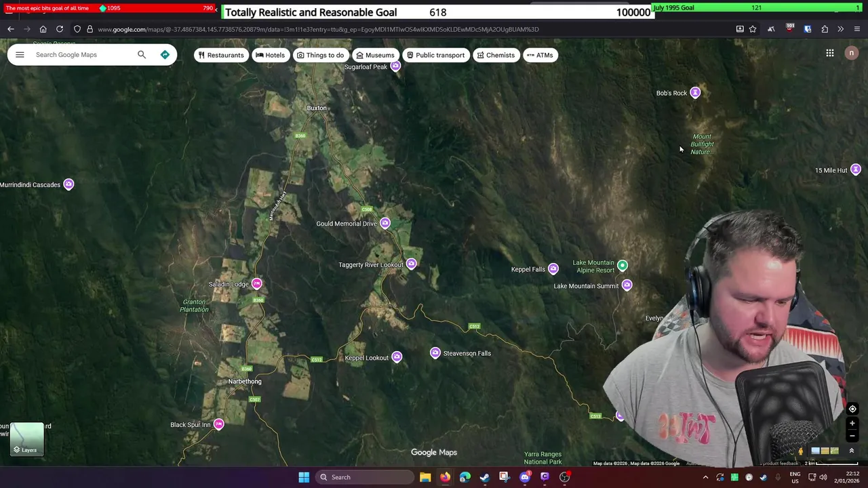Show more toolbar items chevron
The image size is (868, 488).
(841, 29)
